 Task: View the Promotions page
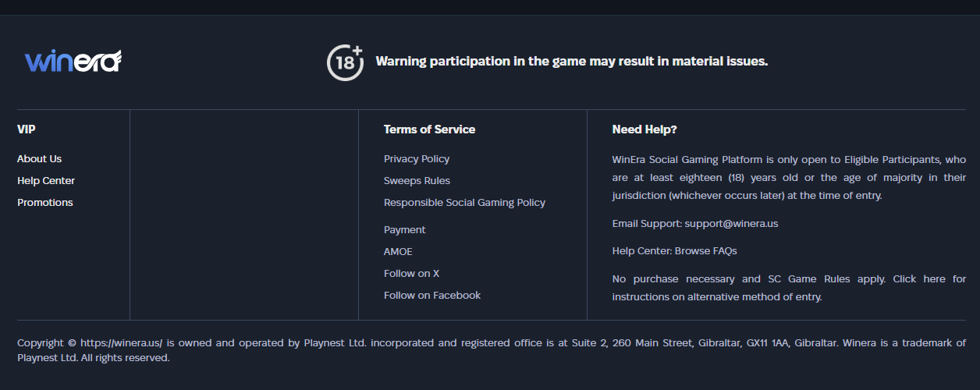(45, 203)
